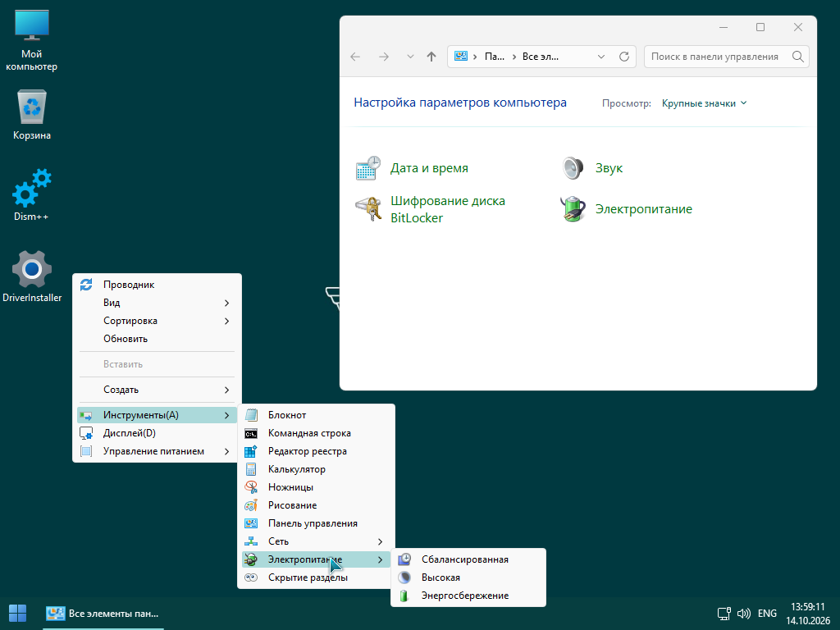Viewport: 840px width, 630px height.
Task: Refresh the Control Panel address bar
Action: [x=624, y=57]
